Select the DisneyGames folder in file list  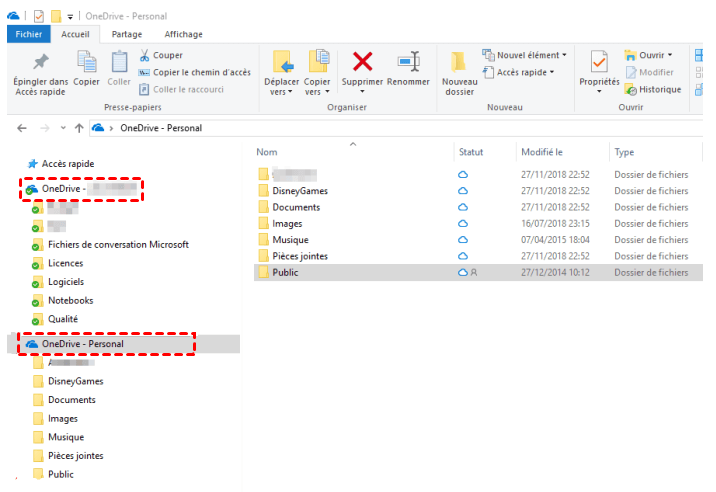300,191
